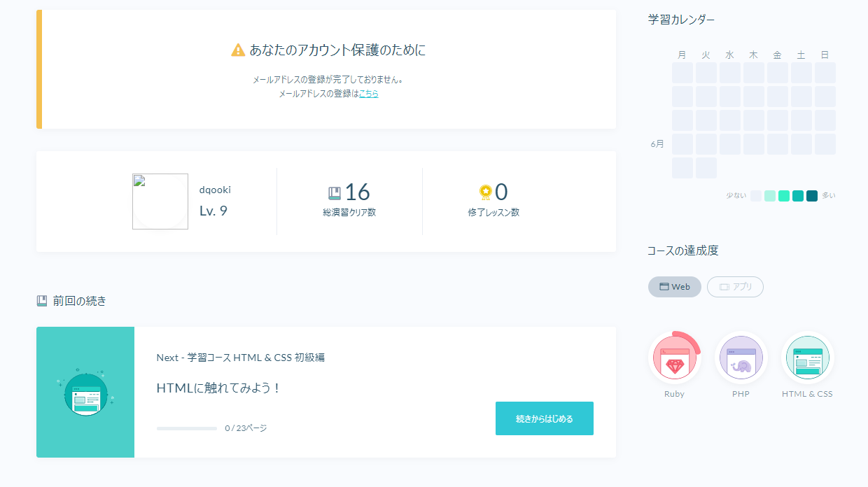This screenshot has height=487, width=868.
Task: Click the 水 weekday header
Action: (x=730, y=55)
